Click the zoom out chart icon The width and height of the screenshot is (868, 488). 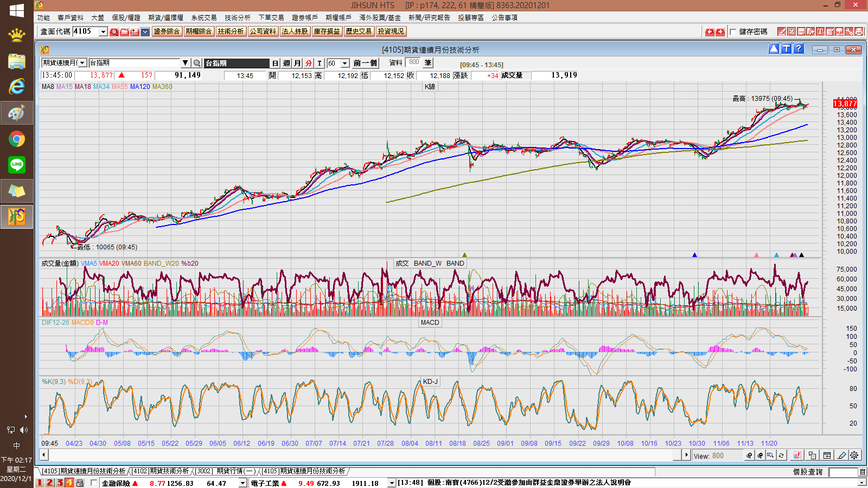pyautogui.click(x=760, y=455)
